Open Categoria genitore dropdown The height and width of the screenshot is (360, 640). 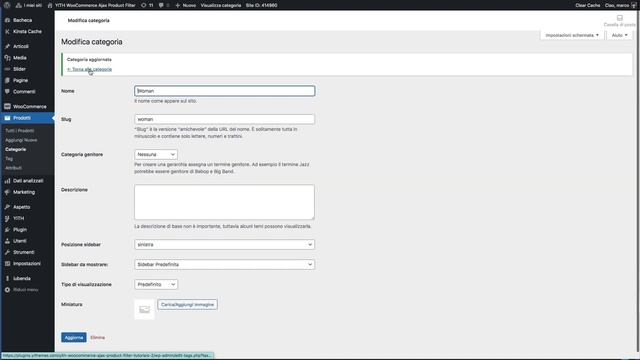[x=156, y=154]
